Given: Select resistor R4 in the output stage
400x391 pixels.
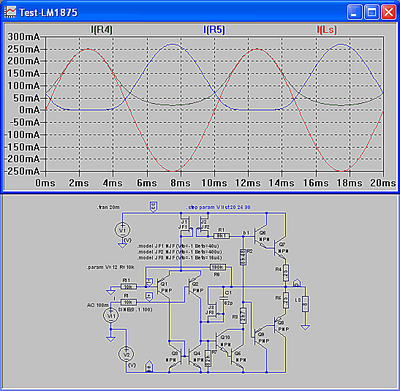Looking at the screenshot, I should pos(286,273).
